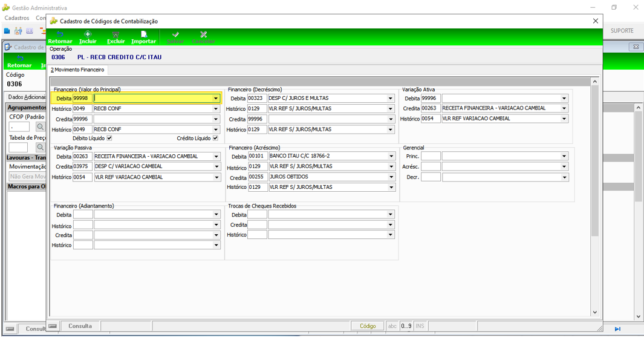Click the Código button in status bar
Screen dimensions: 644x337
[368, 326]
